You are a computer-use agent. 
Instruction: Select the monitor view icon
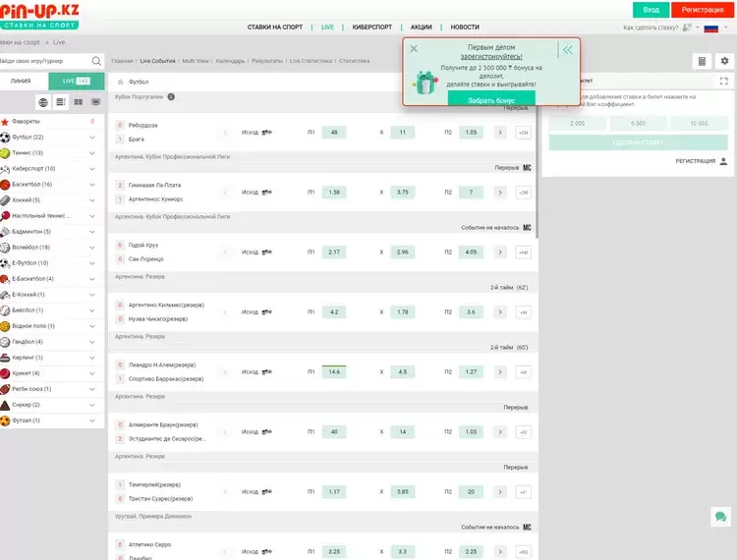95,102
